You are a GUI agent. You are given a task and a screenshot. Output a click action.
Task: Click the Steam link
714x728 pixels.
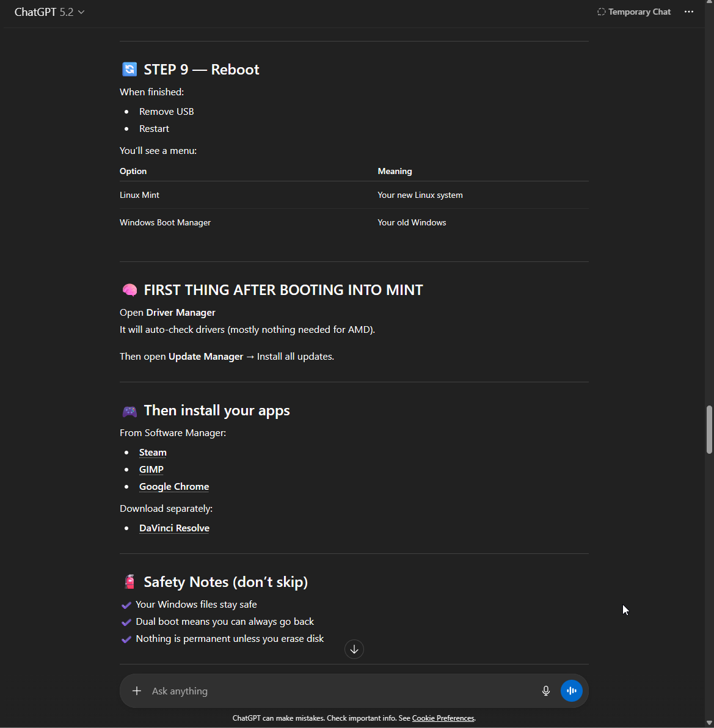click(153, 452)
